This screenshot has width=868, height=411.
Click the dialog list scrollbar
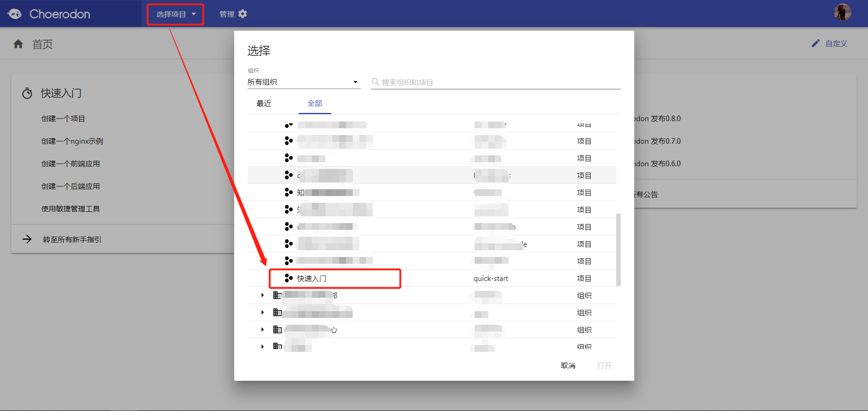(x=618, y=250)
